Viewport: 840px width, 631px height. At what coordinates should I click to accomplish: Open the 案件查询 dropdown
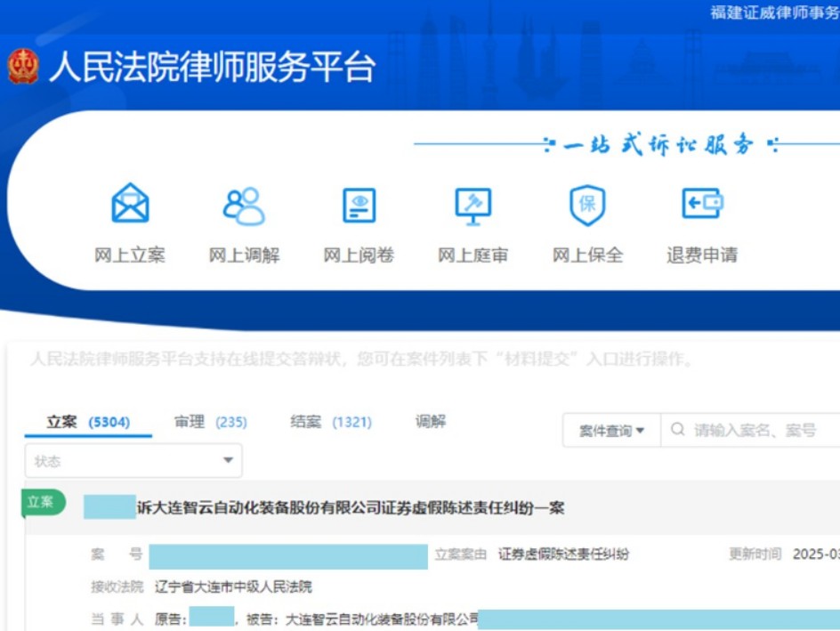point(611,430)
